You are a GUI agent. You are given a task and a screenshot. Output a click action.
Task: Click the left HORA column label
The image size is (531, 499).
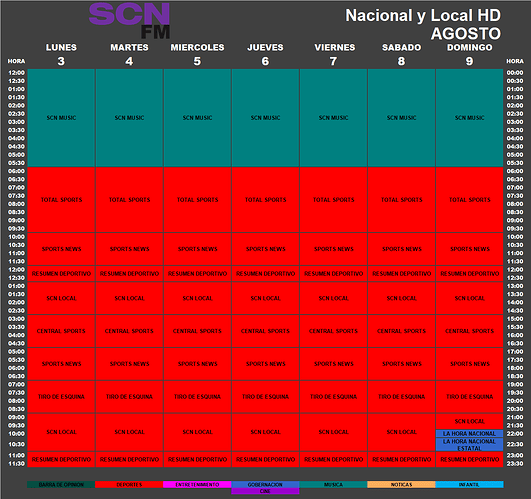click(16, 61)
